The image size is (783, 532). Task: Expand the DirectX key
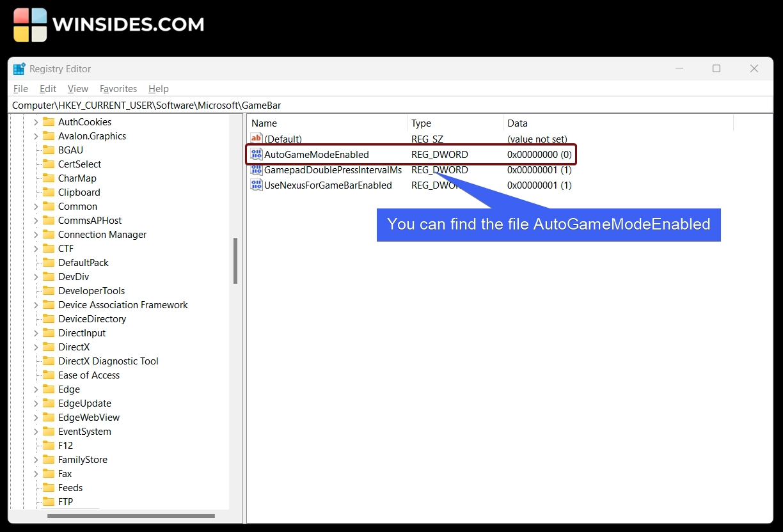point(36,347)
